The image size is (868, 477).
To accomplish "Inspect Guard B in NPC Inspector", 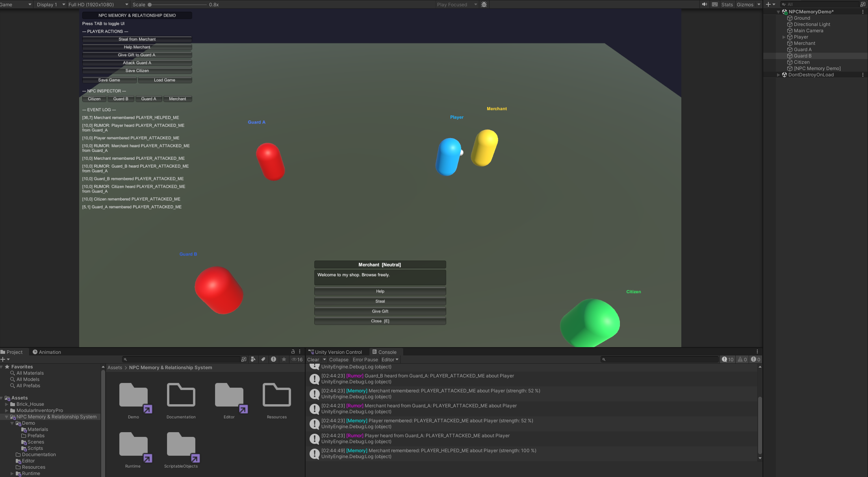I will pos(121,99).
